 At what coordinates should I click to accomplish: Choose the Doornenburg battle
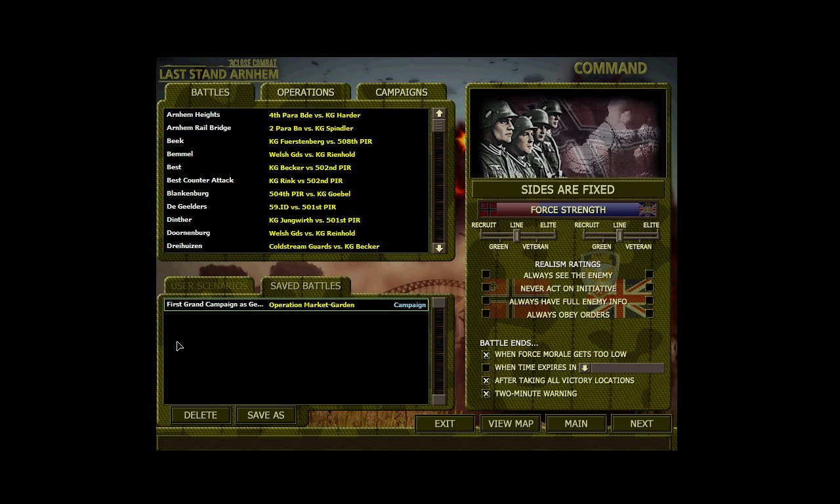296,233
